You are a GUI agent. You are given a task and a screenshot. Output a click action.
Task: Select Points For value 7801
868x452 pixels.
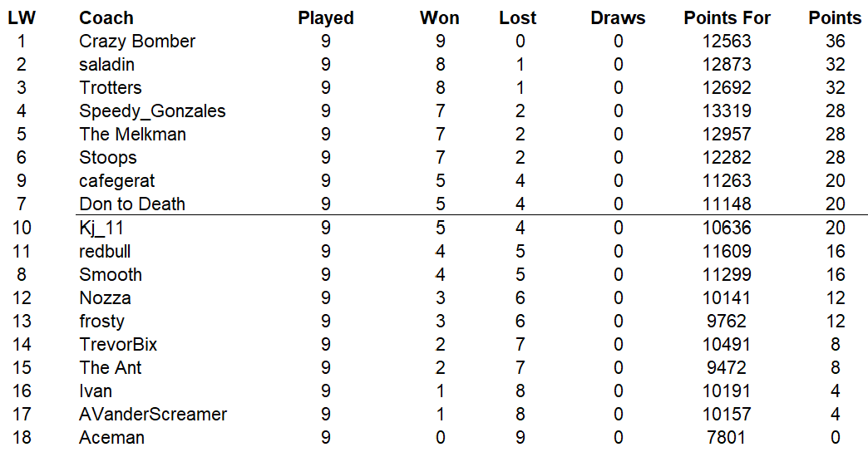727,438
